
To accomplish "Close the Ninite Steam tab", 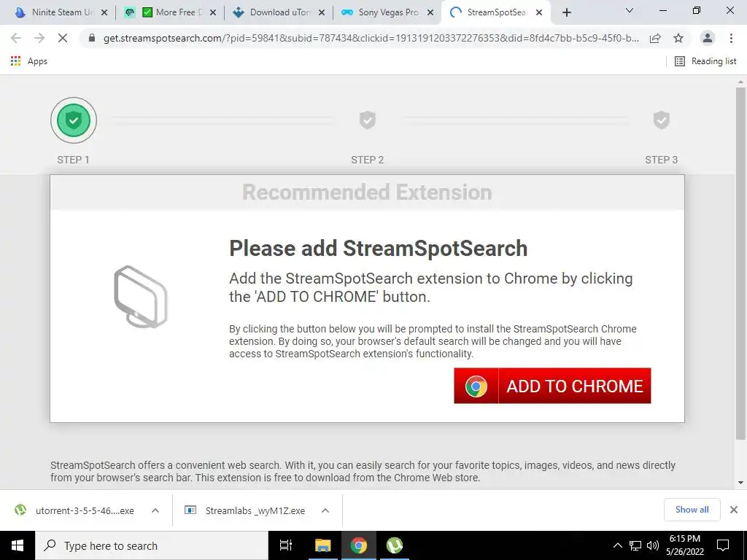I will coord(104,13).
